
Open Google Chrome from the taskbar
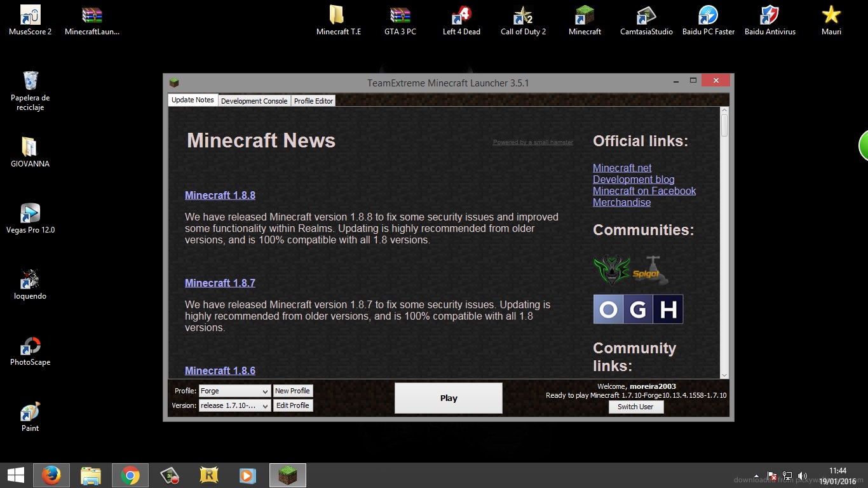click(130, 475)
